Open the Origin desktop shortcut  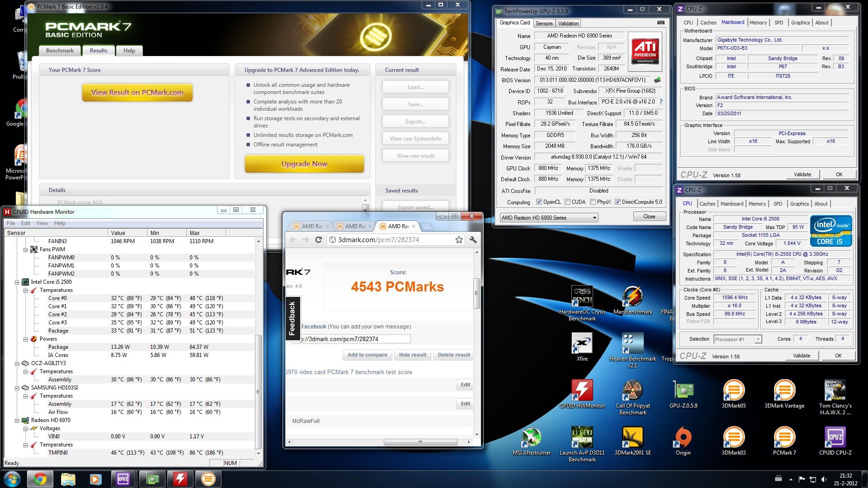pyautogui.click(x=683, y=441)
